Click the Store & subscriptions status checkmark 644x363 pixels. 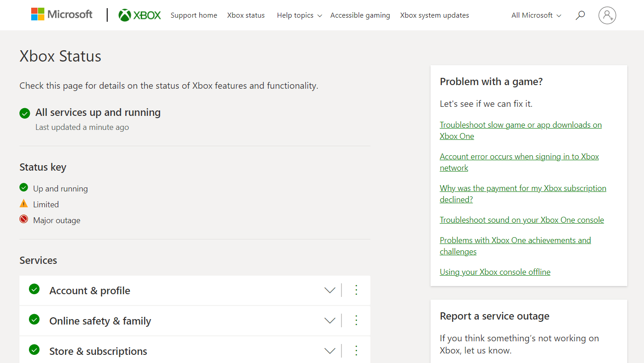pos(34,349)
